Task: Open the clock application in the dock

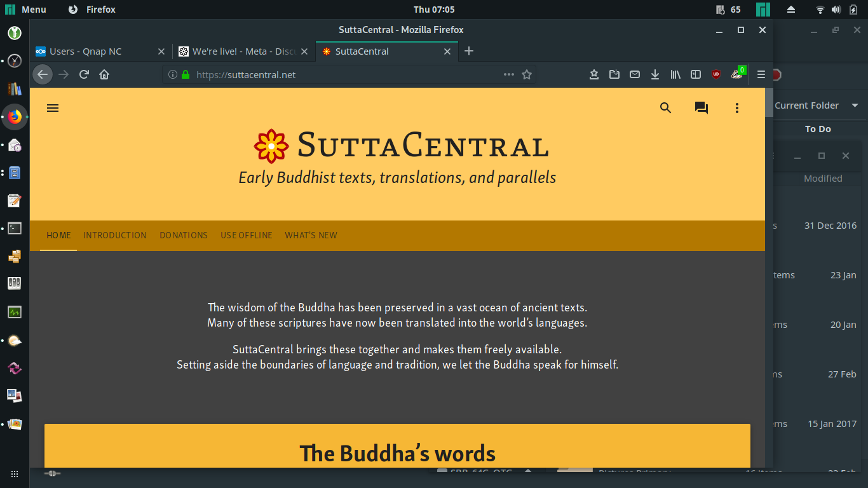Action: tap(15, 61)
